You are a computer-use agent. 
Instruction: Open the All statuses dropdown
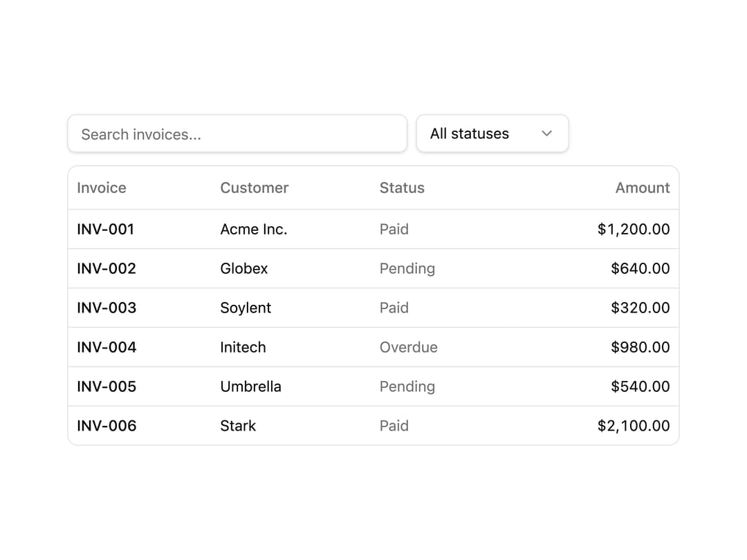(492, 134)
